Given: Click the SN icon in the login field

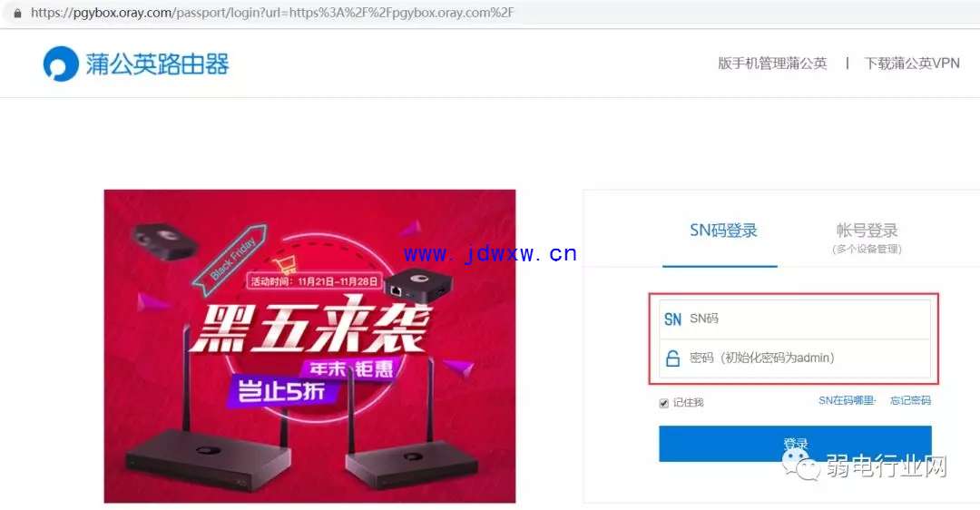Looking at the screenshot, I should click(672, 319).
